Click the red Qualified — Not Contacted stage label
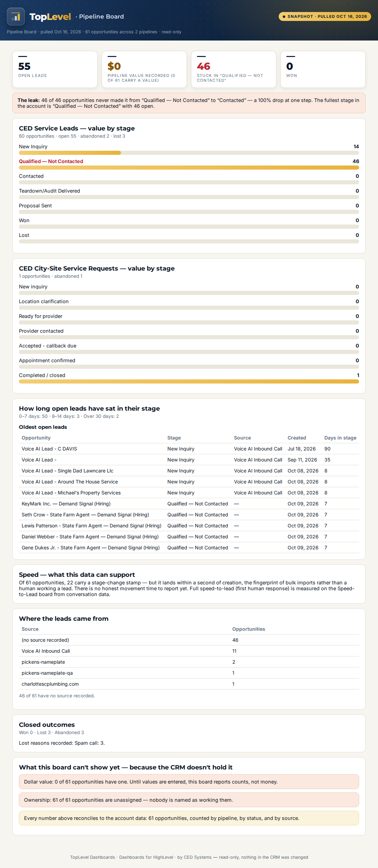Image resolution: width=378 pixels, height=868 pixels. [51, 161]
